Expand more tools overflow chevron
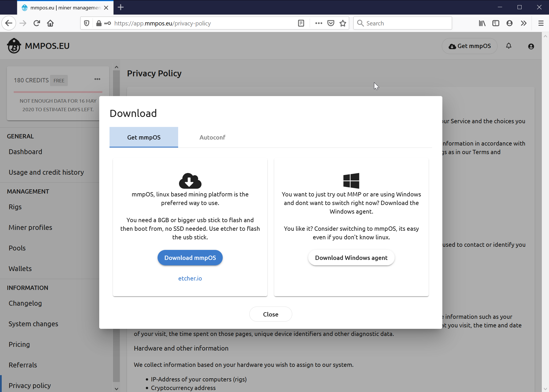The width and height of the screenshot is (549, 392). [x=524, y=23]
